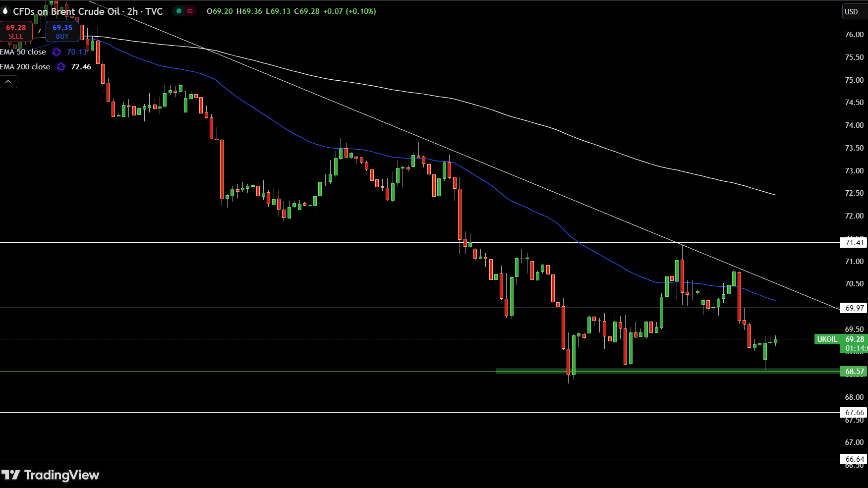This screenshot has height=488, width=868.
Task: Click the EMA 50 value 70.13
Action: [x=77, y=52]
